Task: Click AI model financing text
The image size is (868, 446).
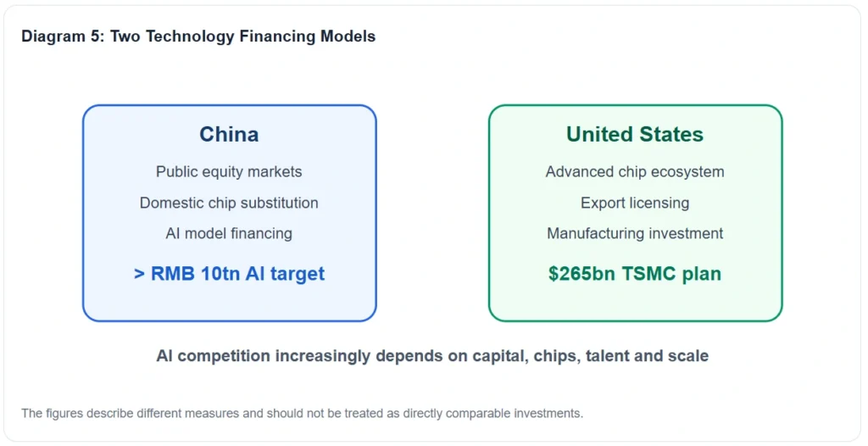Action: click(229, 233)
